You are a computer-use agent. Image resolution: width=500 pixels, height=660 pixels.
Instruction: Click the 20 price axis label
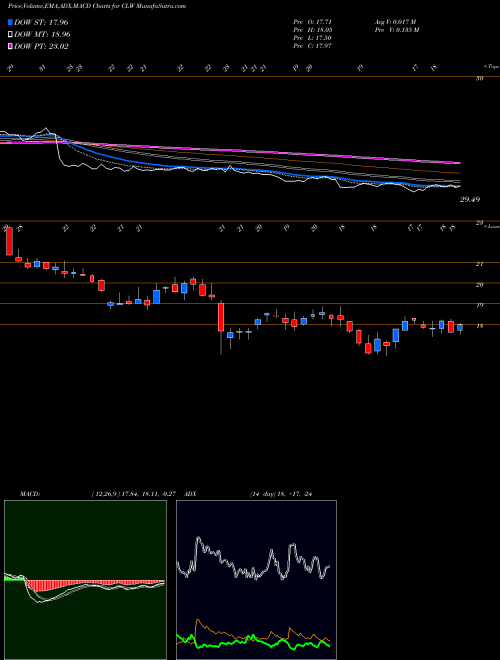(x=479, y=285)
